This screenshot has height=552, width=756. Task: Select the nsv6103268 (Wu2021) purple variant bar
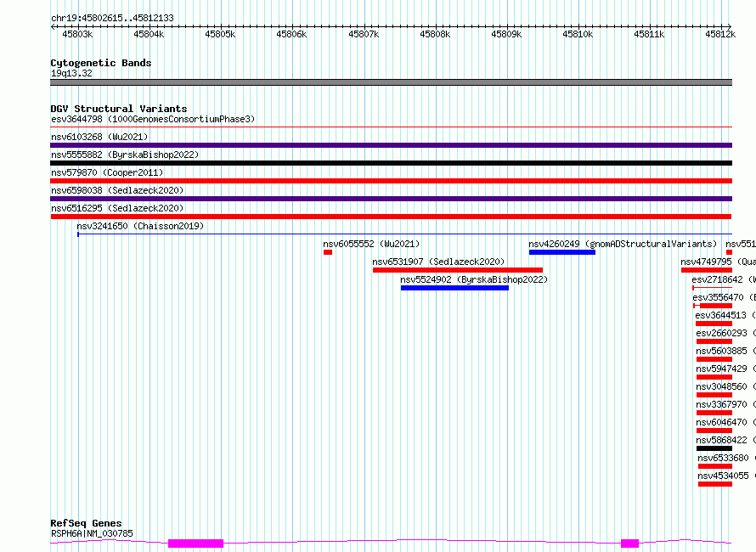click(x=391, y=145)
